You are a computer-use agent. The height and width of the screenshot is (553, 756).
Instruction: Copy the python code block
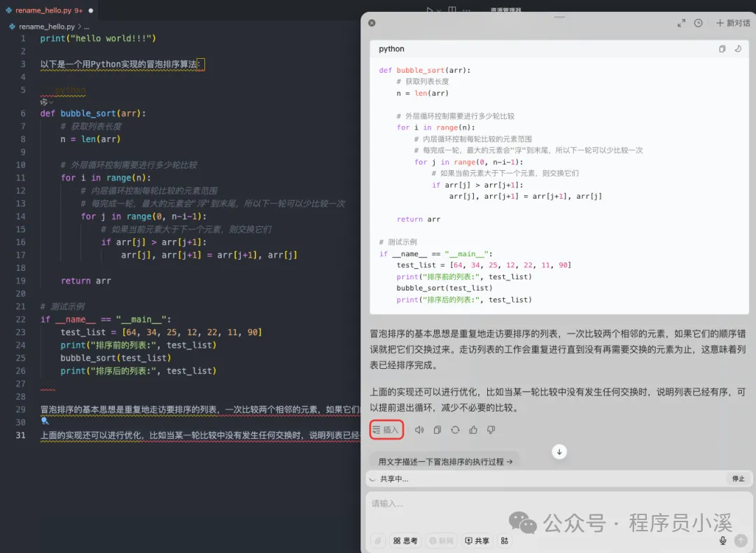tap(722, 49)
